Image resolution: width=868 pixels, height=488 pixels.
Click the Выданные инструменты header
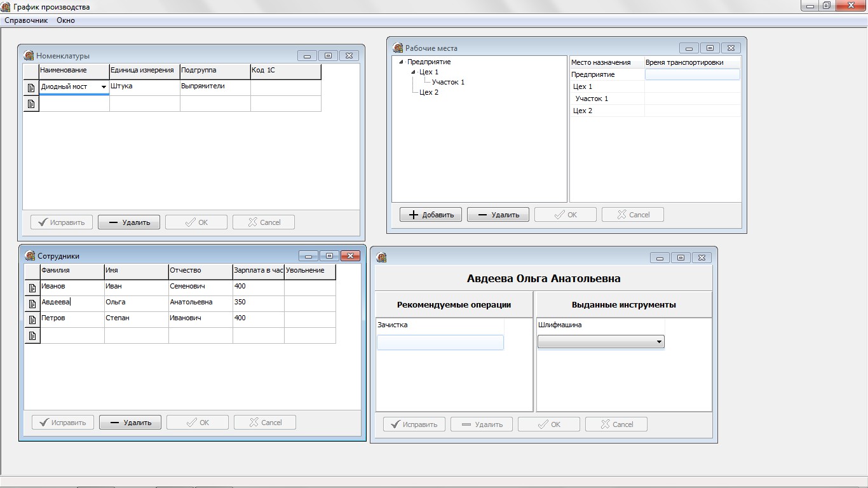coord(624,304)
